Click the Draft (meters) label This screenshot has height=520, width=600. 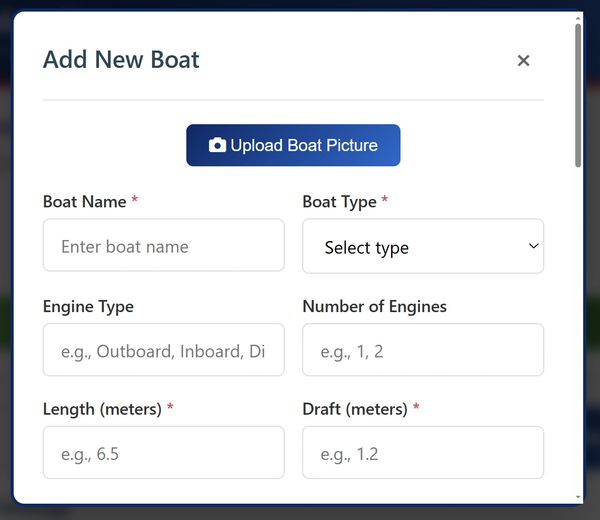(354, 409)
